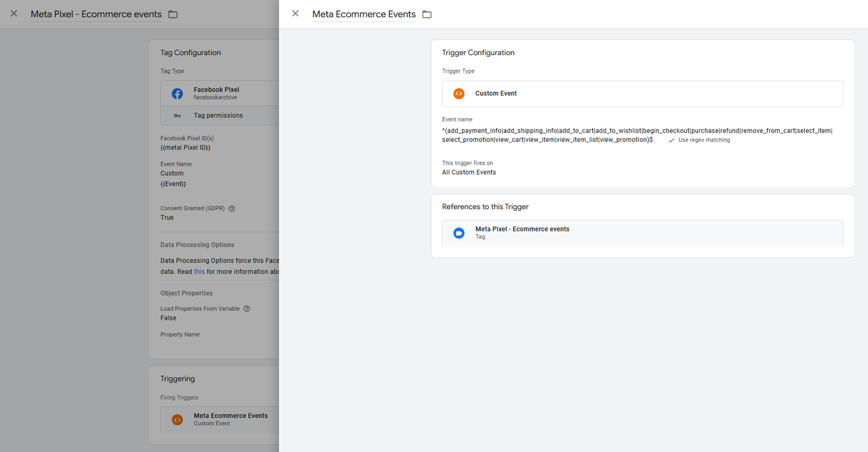Open the 'this' link in Data Processing Options
868x452 pixels.
199,271
